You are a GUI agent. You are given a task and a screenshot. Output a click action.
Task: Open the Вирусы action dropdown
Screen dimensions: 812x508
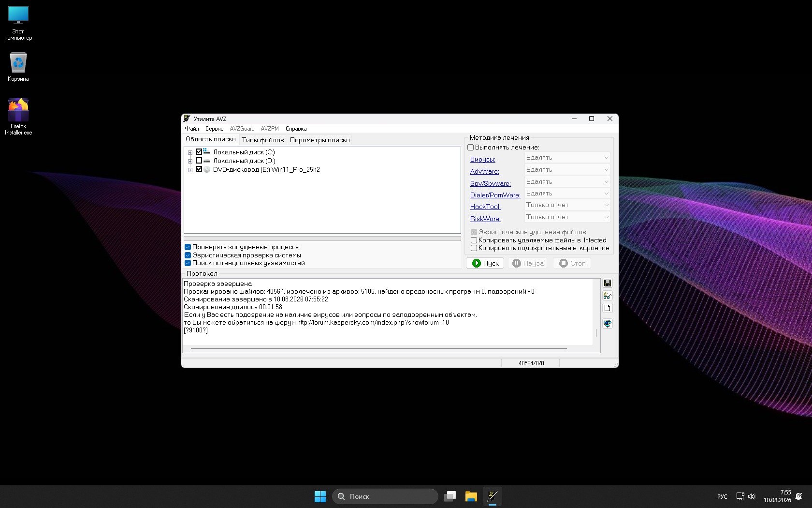[567, 158]
